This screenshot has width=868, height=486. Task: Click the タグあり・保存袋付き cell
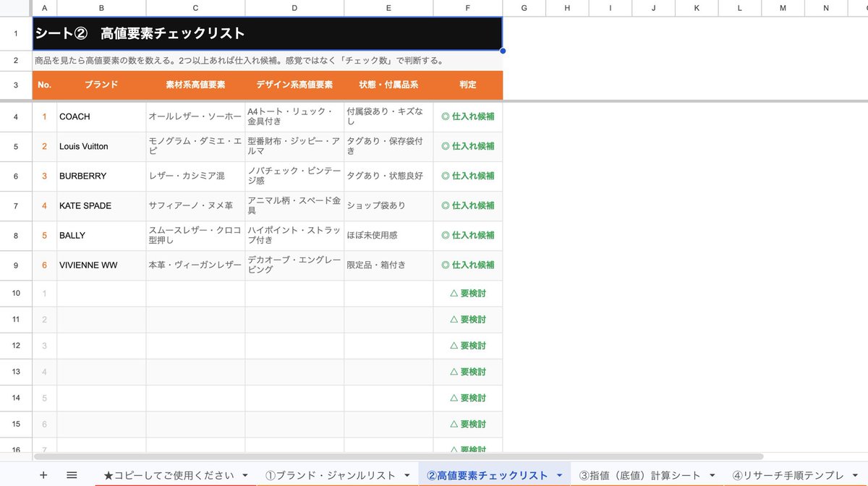point(388,146)
